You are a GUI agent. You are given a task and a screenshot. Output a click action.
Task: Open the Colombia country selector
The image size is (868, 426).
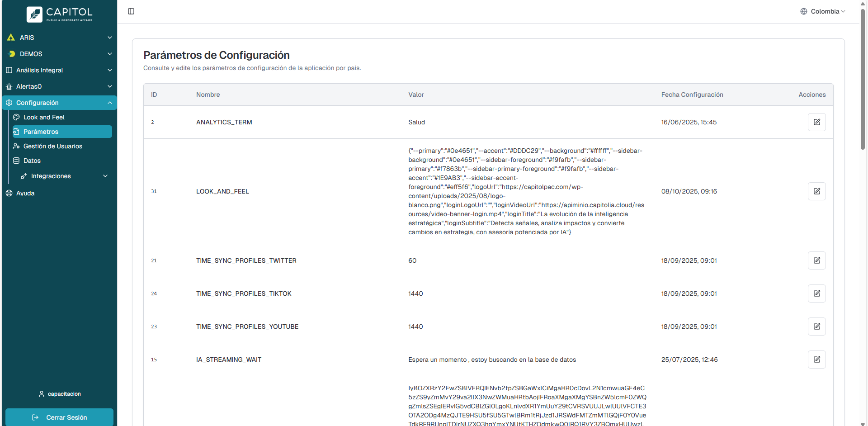tap(822, 11)
